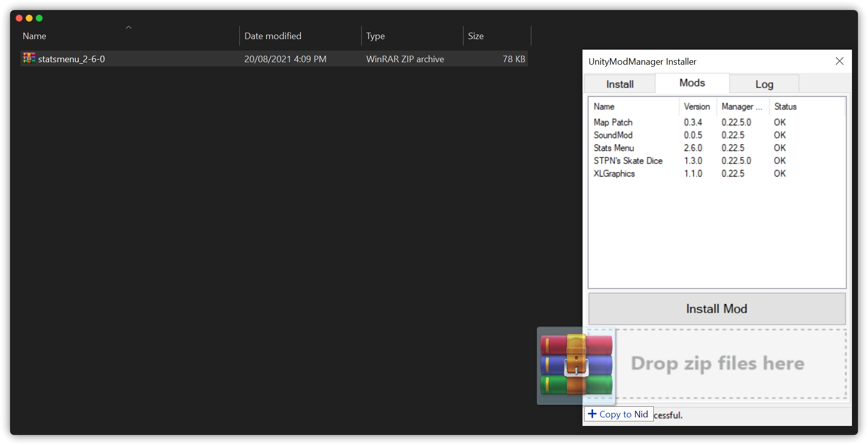Click Stats Menu version 2.6.0

pyautogui.click(x=693, y=148)
